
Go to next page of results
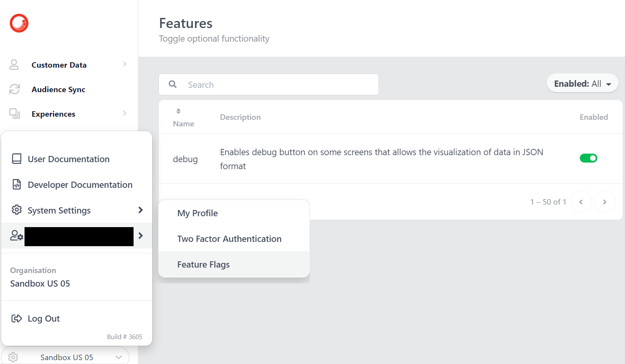[605, 201]
